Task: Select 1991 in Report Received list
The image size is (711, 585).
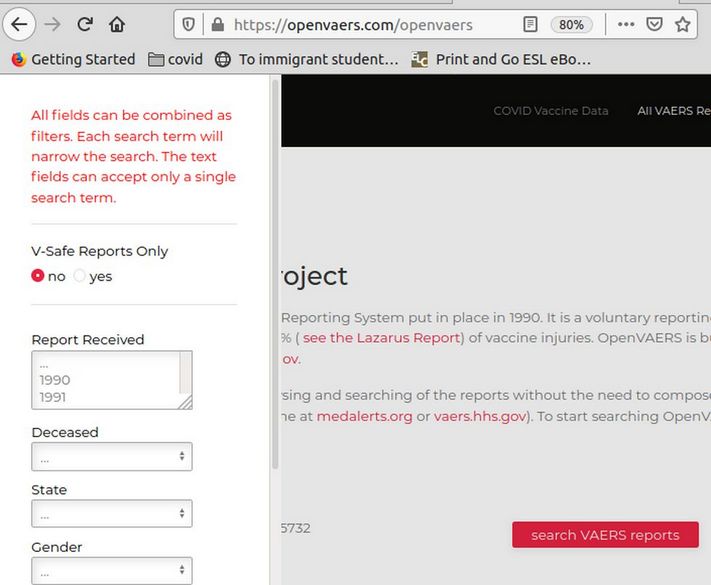Action: [x=53, y=397]
